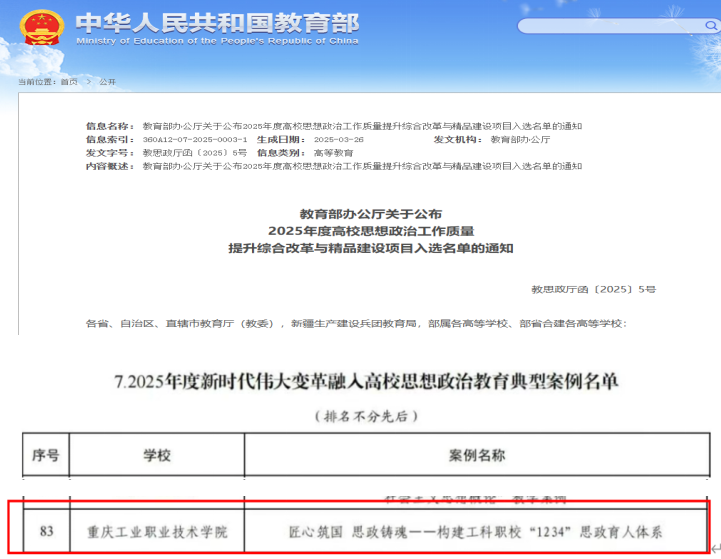The width and height of the screenshot is (721, 559).
Task: Select table cell 83
Action: click(x=46, y=531)
